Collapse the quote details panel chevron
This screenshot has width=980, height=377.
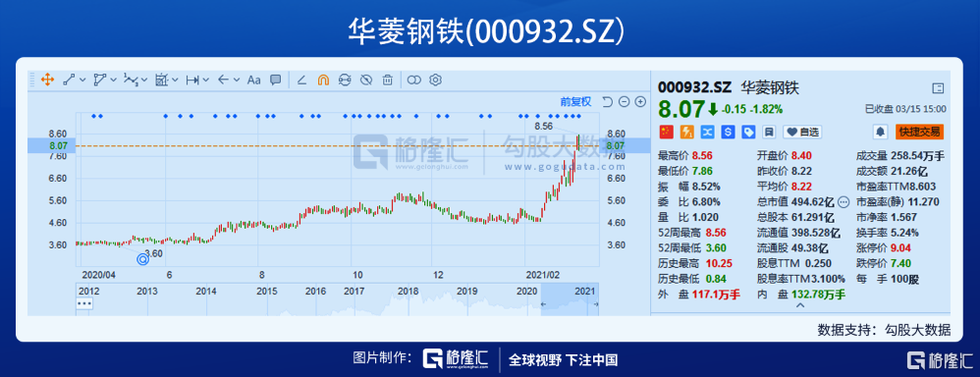[799, 305]
